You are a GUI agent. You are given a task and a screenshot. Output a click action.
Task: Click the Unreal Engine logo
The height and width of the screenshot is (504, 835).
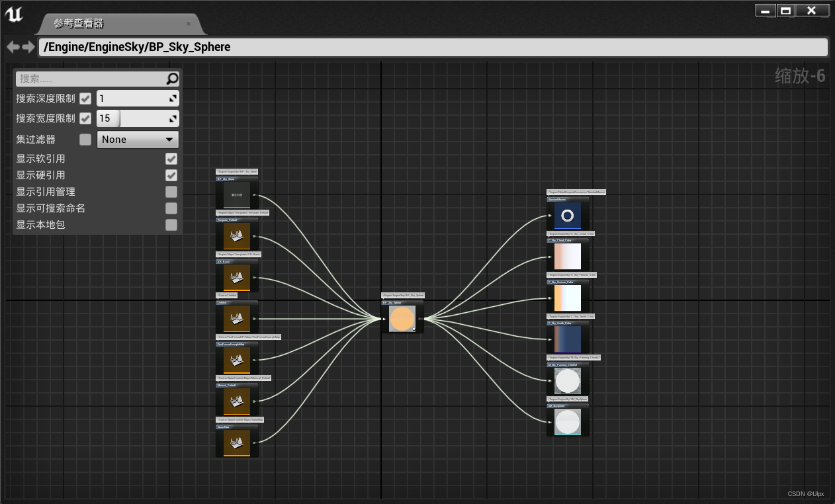14,13
